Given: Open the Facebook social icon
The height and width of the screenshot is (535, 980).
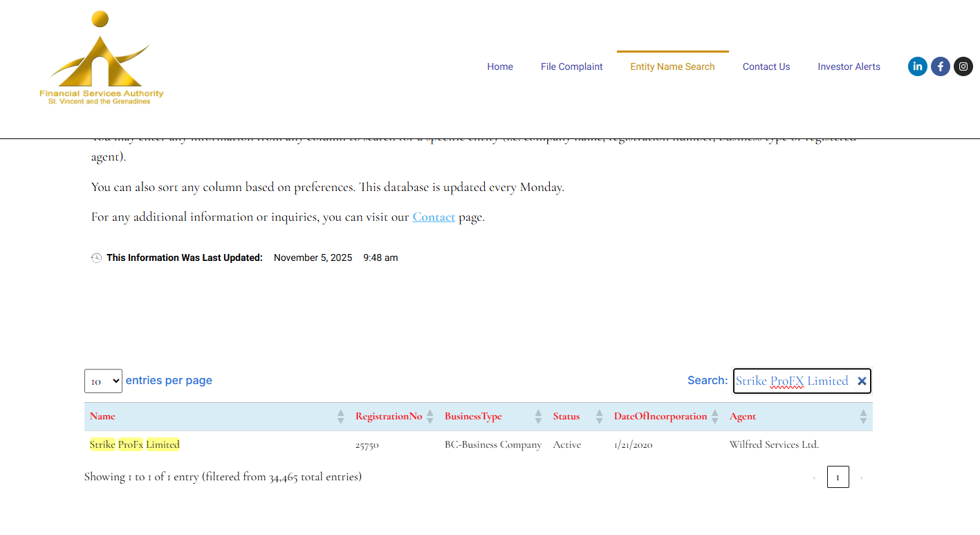Looking at the screenshot, I should (x=941, y=66).
